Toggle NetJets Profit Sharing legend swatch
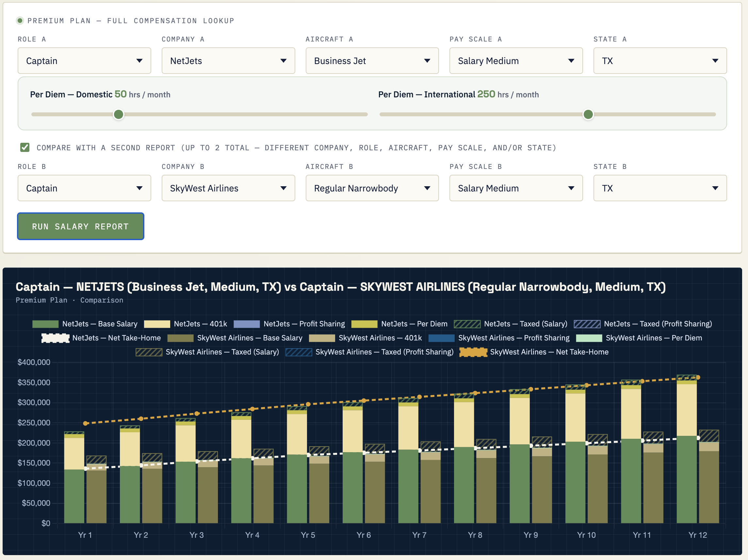Viewport: 748px width, 560px height. pos(247,324)
